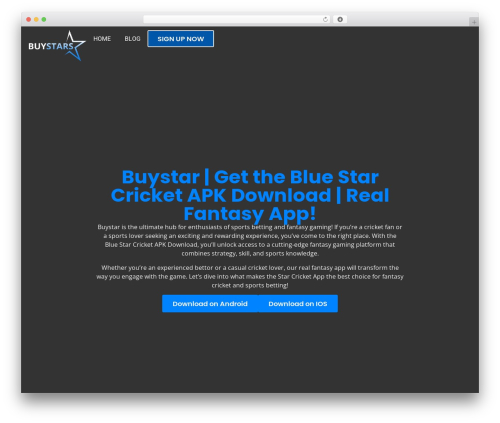This screenshot has width=500, height=423.
Task: Click the browser address bar
Action: point(237,19)
